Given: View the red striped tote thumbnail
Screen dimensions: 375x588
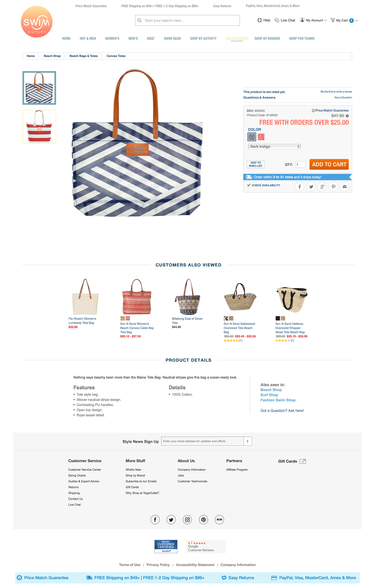Looking at the screenshot, I should tap(39, 127).
